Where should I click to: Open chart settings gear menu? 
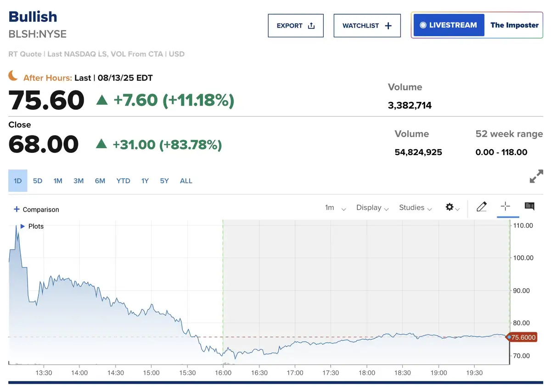[x=452, y=207]
